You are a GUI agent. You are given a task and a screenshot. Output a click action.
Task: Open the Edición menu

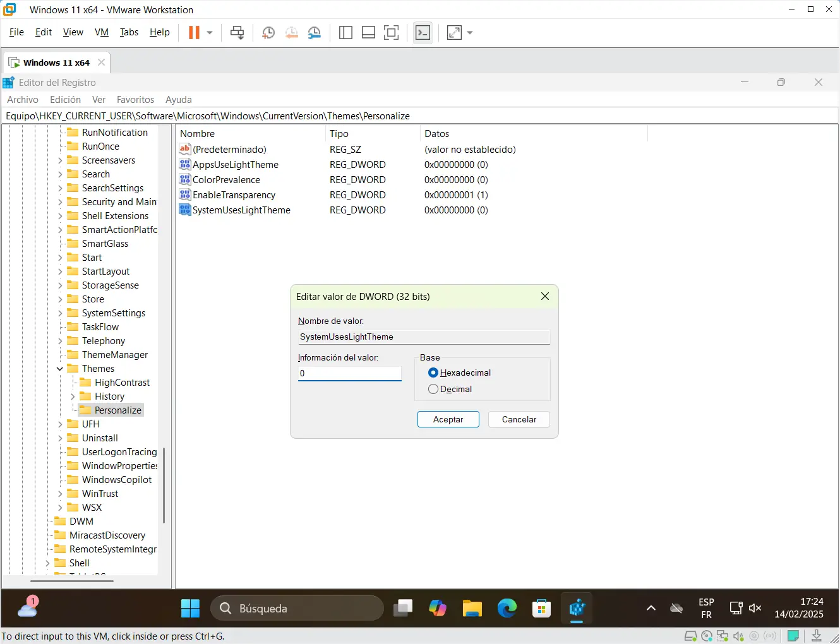coord(66,100)
